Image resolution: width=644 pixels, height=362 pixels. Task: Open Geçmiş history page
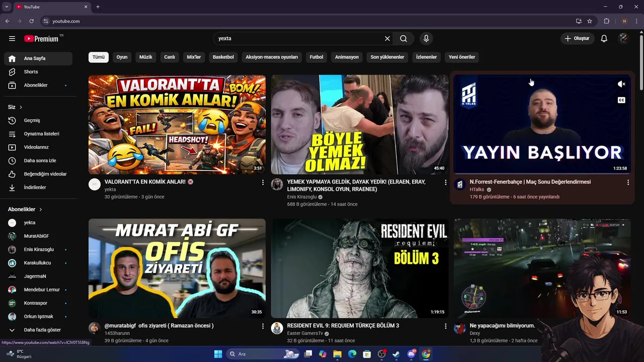point(38,121)
